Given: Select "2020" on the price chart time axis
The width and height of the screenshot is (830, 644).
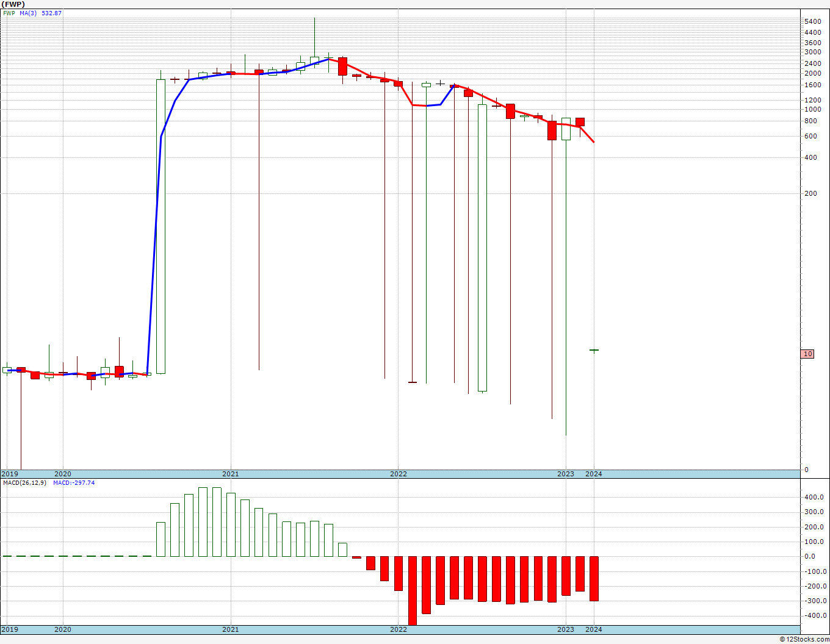Looking at the screenshot, I should point(63,474).
